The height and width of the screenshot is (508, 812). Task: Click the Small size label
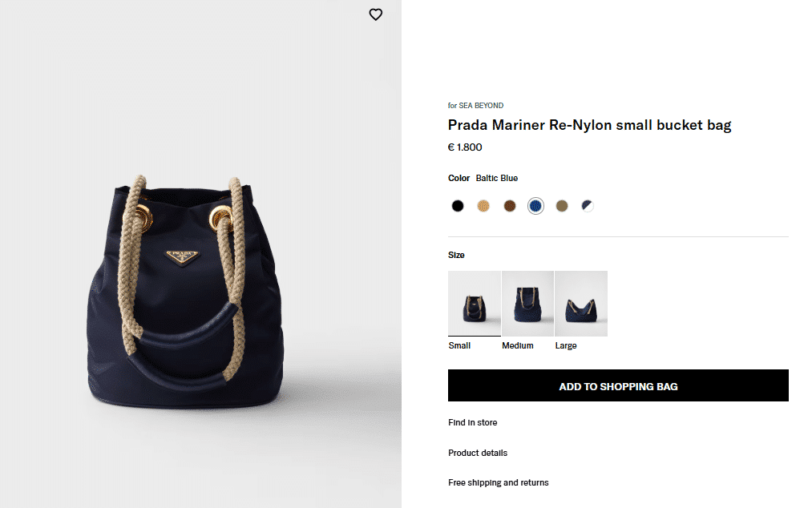[x=459, y=346]
